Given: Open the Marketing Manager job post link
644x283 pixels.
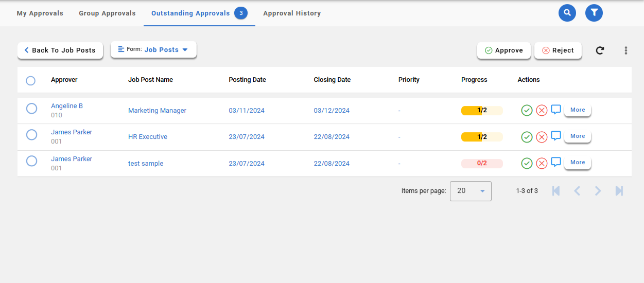Looking at the screenshot, I should pos(157,111).
